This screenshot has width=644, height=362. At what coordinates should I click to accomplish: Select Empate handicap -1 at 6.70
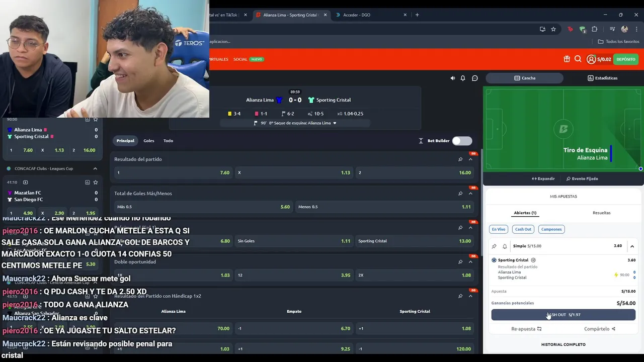coord(294,328)
